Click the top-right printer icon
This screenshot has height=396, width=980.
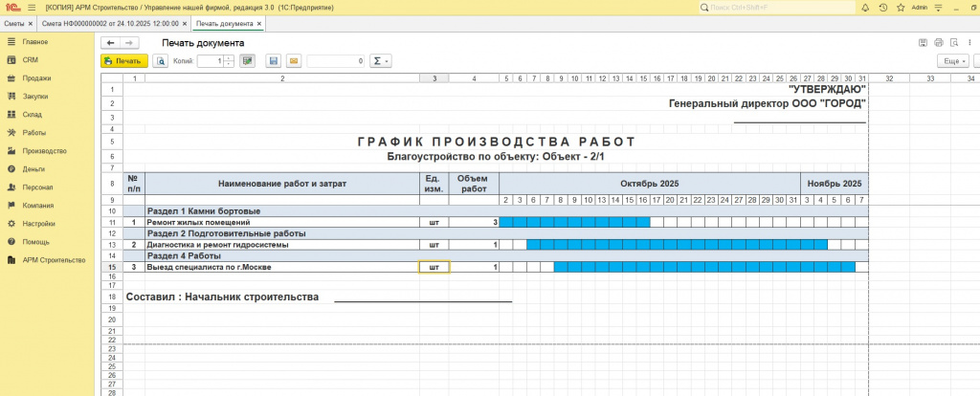pyautogui.click(x=938, y=42)
